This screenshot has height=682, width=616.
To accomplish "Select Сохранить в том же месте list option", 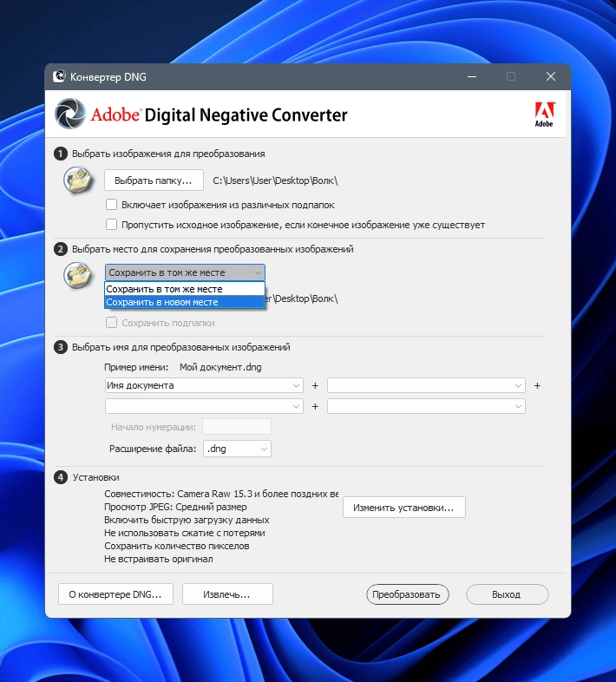I will click(185, 289).
